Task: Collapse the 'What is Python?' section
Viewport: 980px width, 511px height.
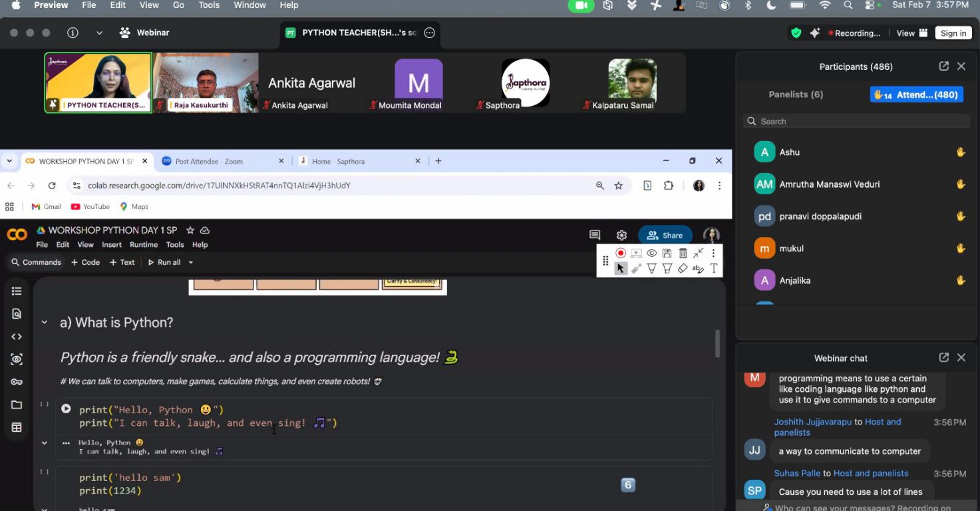Action: (x=45, y=323)
